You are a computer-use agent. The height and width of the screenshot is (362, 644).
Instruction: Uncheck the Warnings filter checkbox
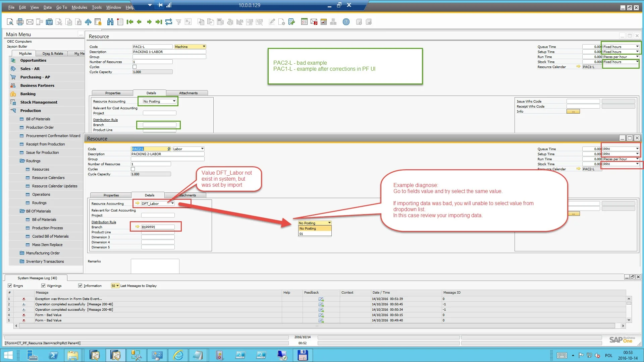43,286
